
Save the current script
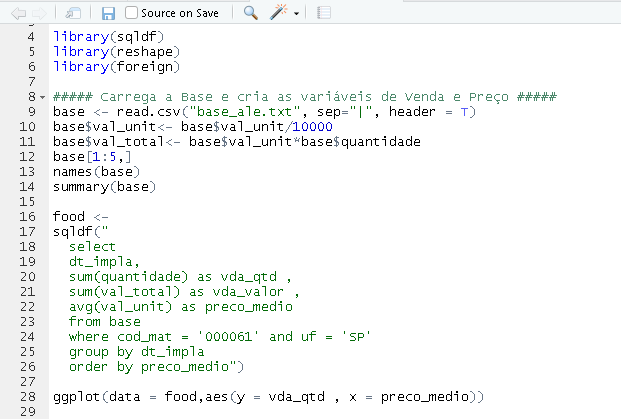(109, 13)
